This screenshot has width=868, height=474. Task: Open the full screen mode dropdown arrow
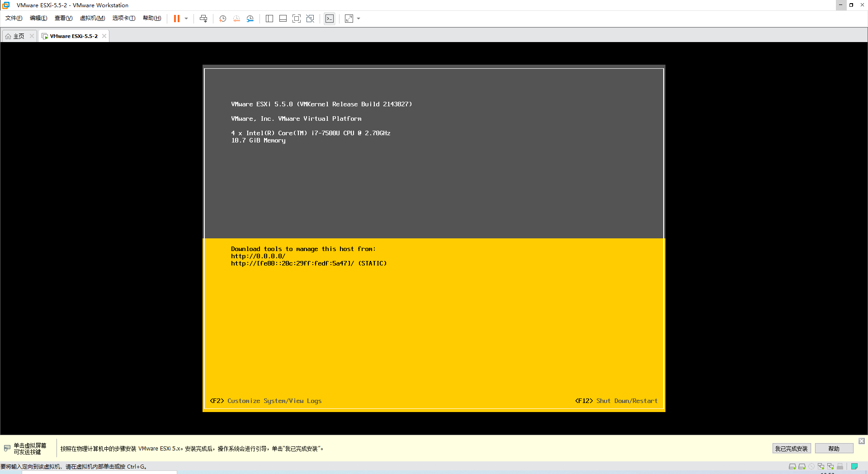click(x=359, y=19)
